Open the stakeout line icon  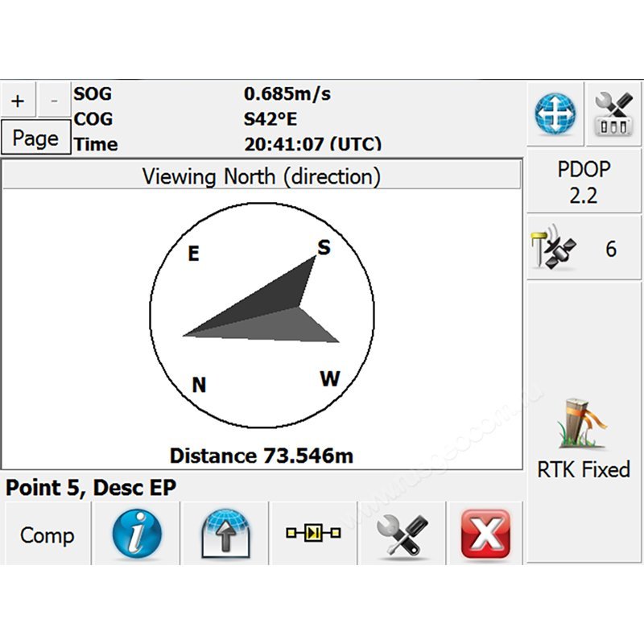(314, 533)
